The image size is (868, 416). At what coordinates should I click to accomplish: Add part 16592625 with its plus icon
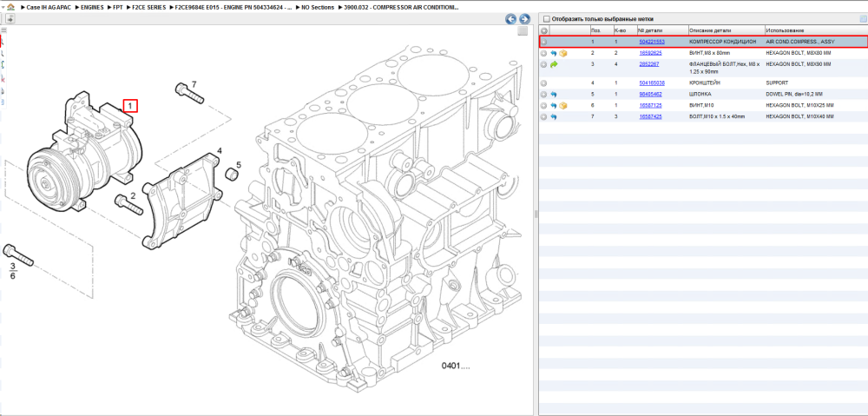point(544,53)
